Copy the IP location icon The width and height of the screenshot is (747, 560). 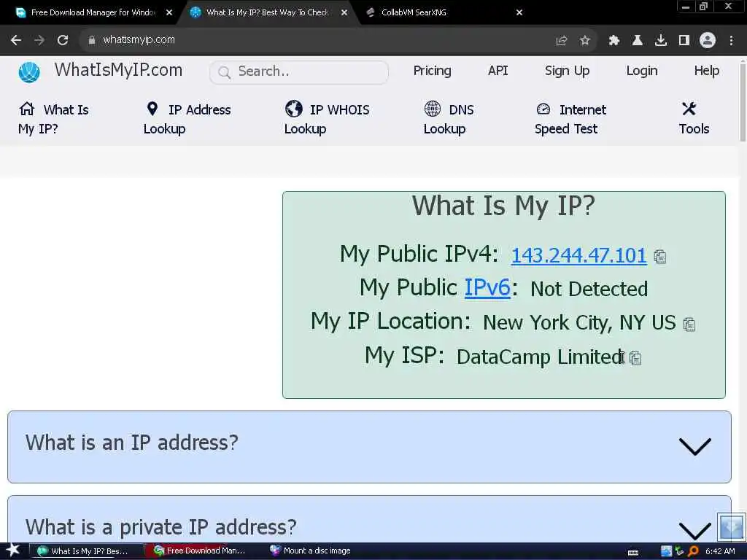689,324
